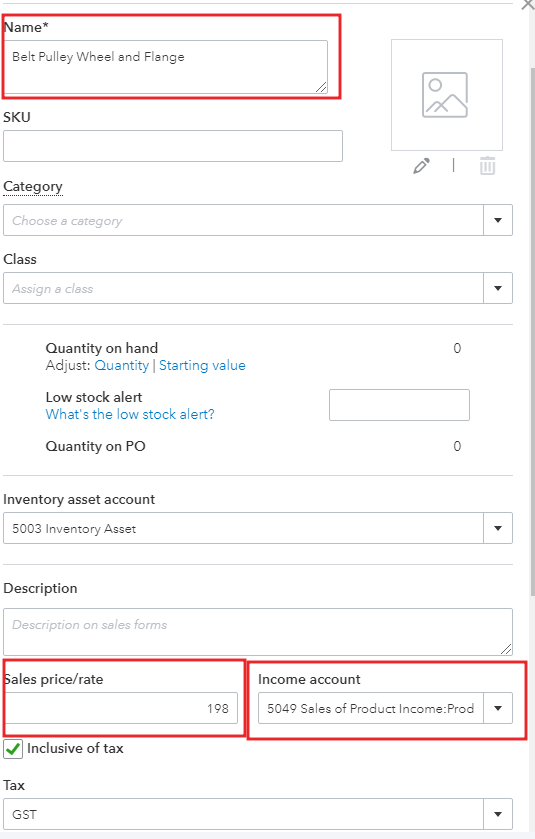Click the SKU input field
Image resolution: width=535 pixels, height=839 pixels.
pyautogui.click(x=173, y=146)
